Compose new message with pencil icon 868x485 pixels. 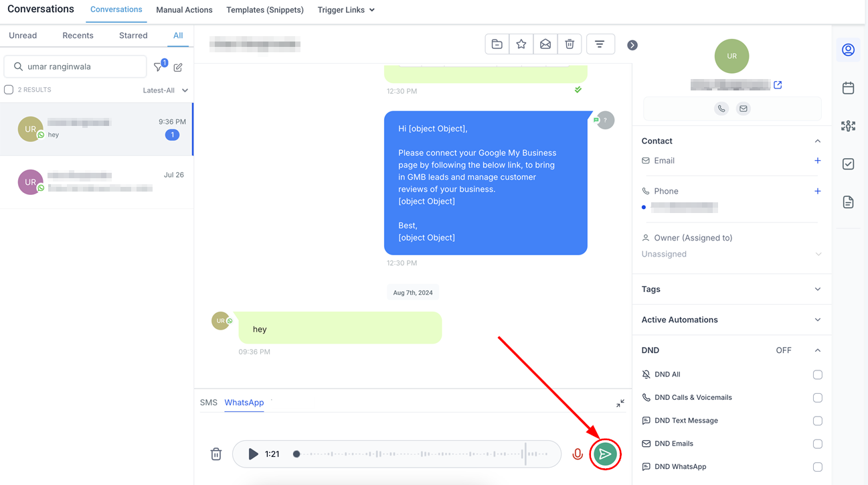tap(178, 67)
